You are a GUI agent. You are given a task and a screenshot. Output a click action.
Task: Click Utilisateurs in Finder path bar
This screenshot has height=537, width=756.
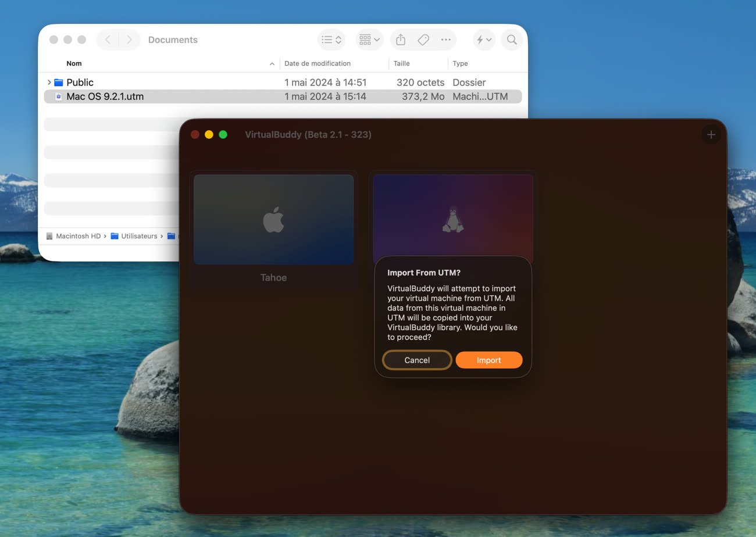click(134, 236)
